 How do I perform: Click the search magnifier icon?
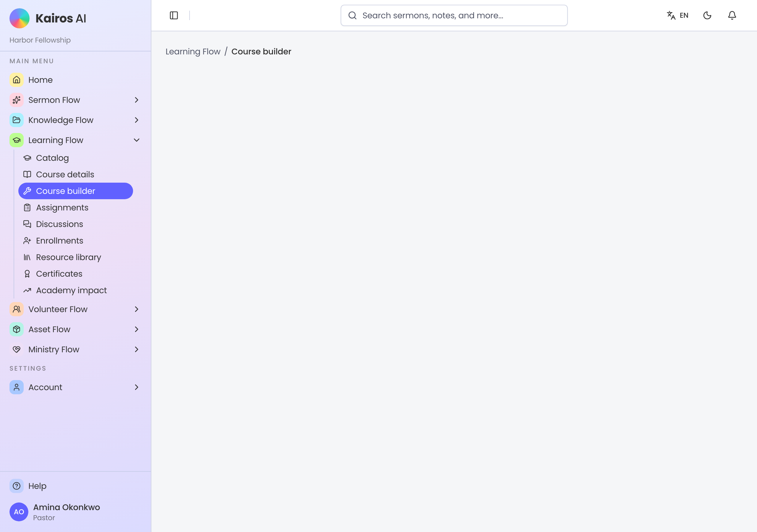(x=352, y=15)
